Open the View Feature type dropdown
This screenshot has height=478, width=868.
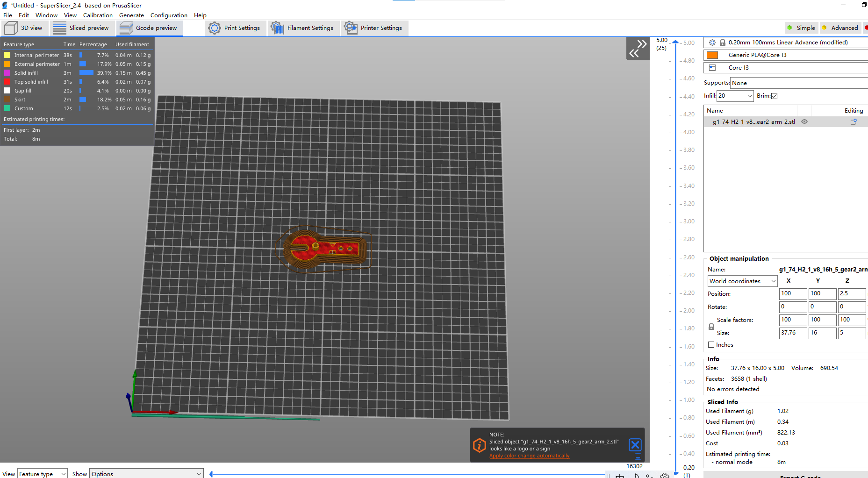(43, 473)
